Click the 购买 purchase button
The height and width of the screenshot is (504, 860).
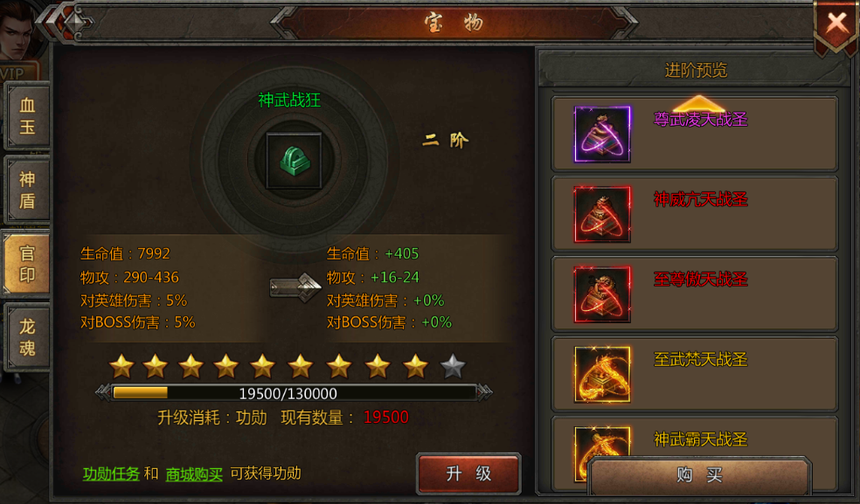tap(699, 475)
